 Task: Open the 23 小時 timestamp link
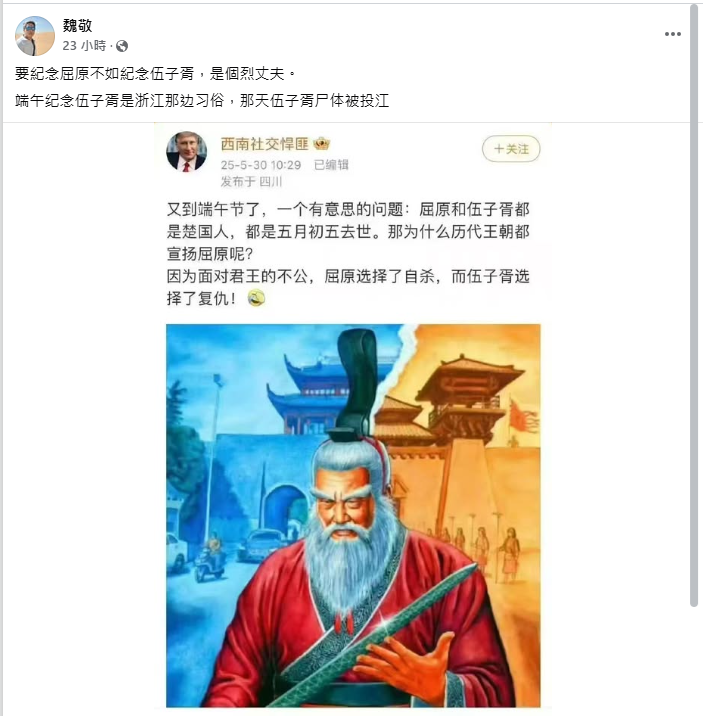click(x=84, y=46)
